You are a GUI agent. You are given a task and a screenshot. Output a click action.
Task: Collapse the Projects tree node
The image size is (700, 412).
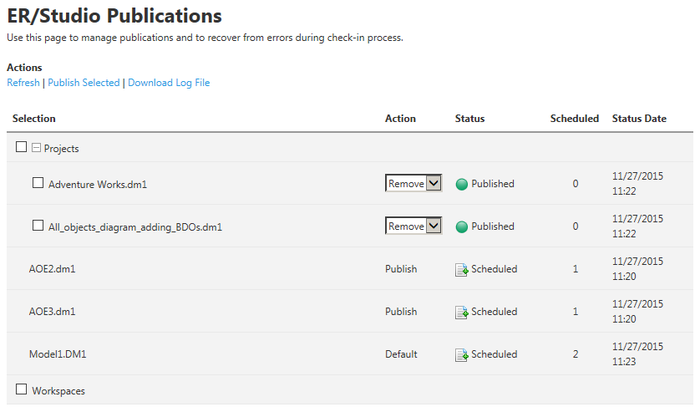(36, 147)
